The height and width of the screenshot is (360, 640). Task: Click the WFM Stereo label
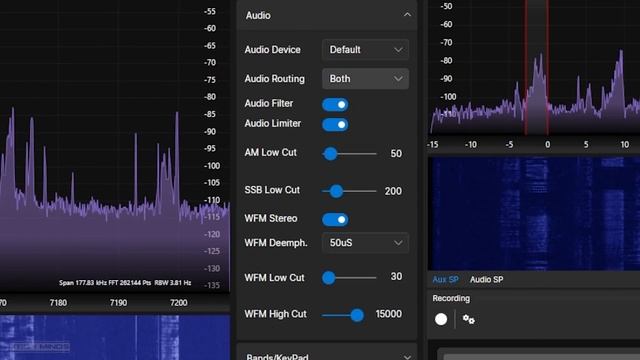coord(271,218)
